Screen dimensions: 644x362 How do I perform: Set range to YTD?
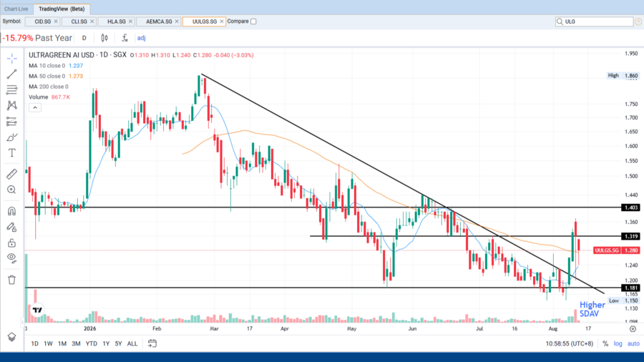(91, 343)
